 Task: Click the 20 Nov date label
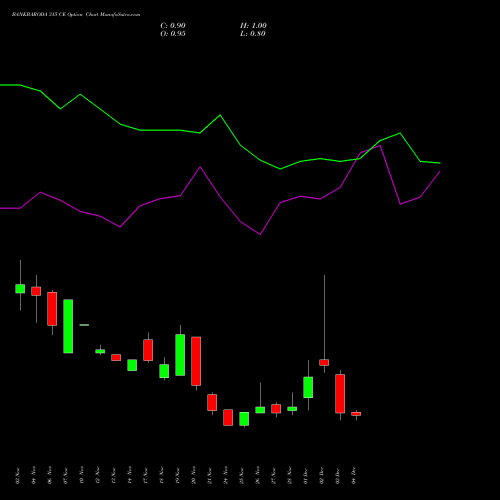(x=194, y=476)
